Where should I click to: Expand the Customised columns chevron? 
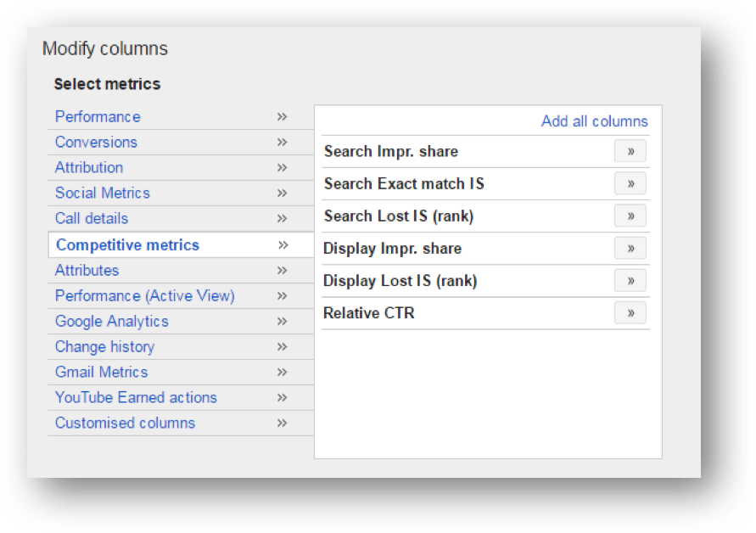[283, 424]
